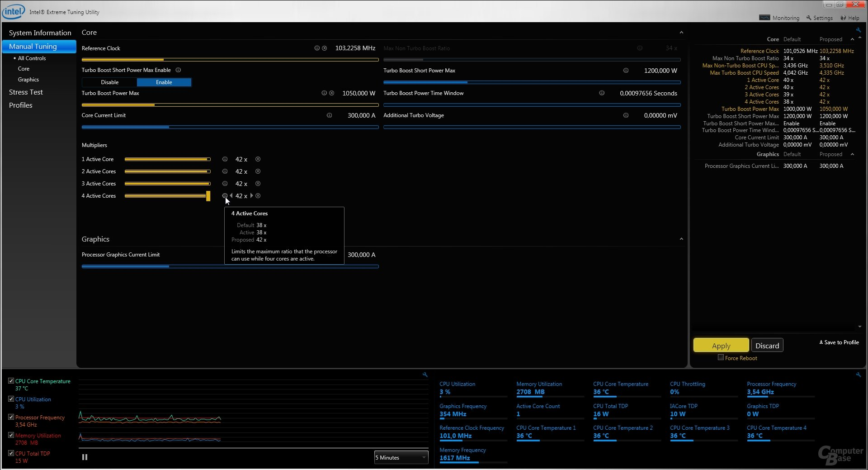The image size is (868, 470).
Task: Reset the 1 Active Core multiplier
Action: pos(258,159)
